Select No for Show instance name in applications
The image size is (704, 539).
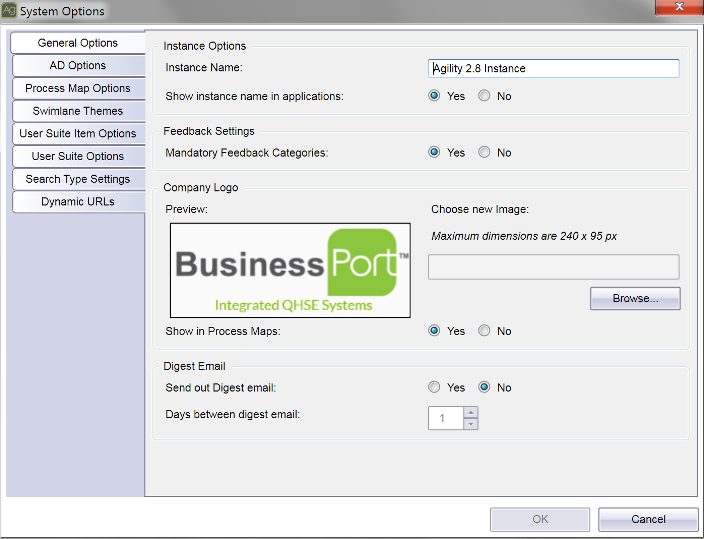[484, 96]
